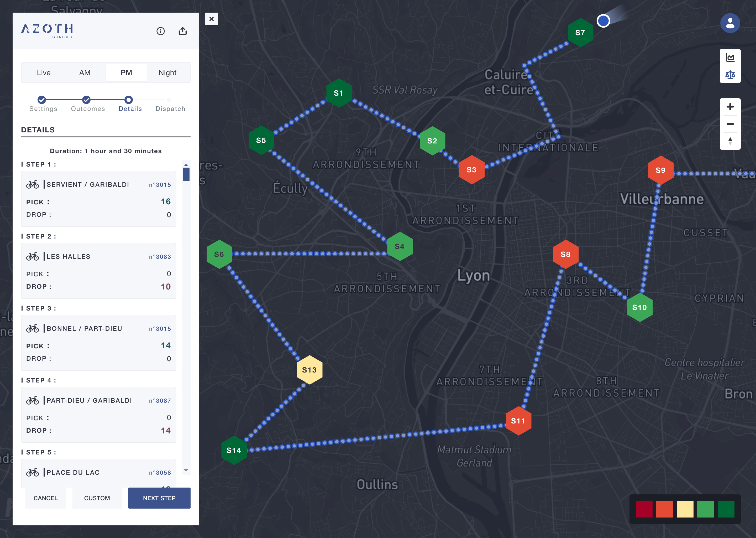Click the CUSTOM button

97,498
